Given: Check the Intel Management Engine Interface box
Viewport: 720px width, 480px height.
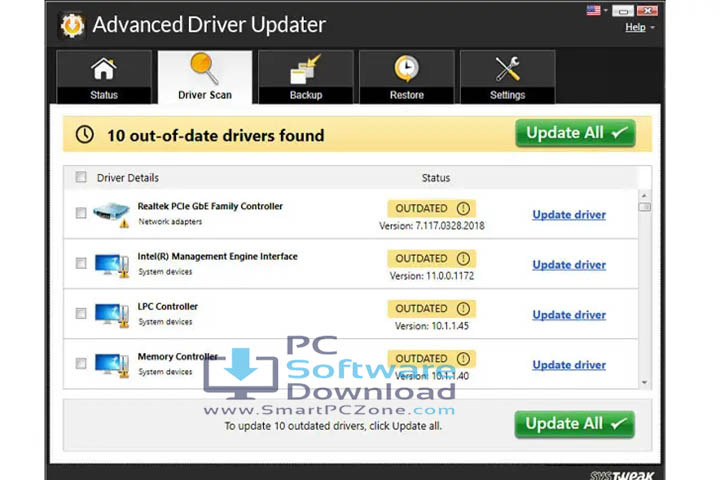Looking at the screenshot, I should tap(81, 263).
